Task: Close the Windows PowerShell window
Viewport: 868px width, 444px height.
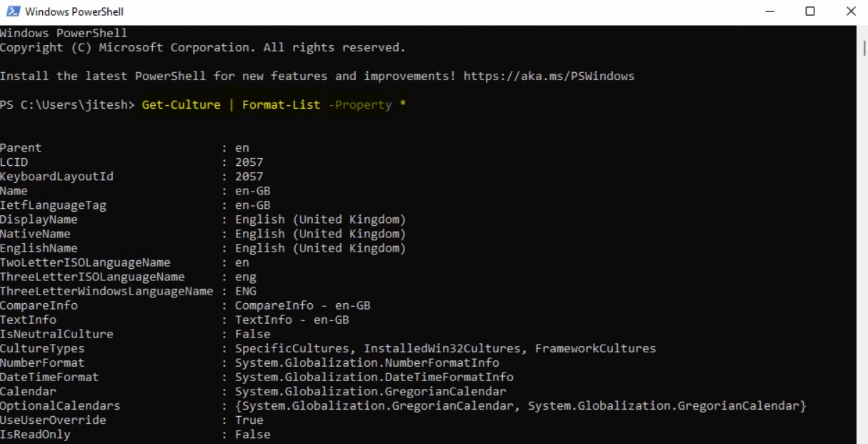Action: point(850,11)
